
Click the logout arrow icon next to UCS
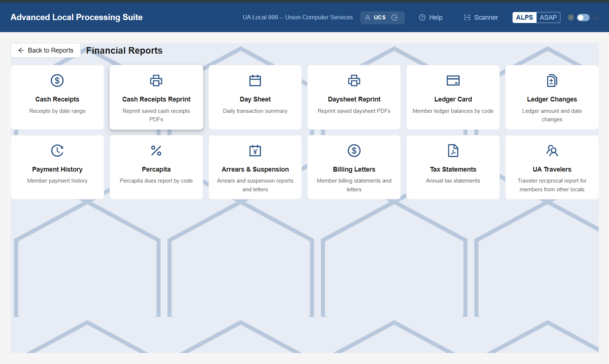395,18
